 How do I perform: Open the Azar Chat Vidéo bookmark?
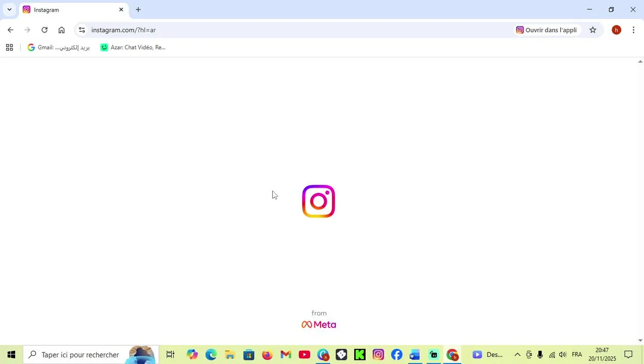coord(133,48)
